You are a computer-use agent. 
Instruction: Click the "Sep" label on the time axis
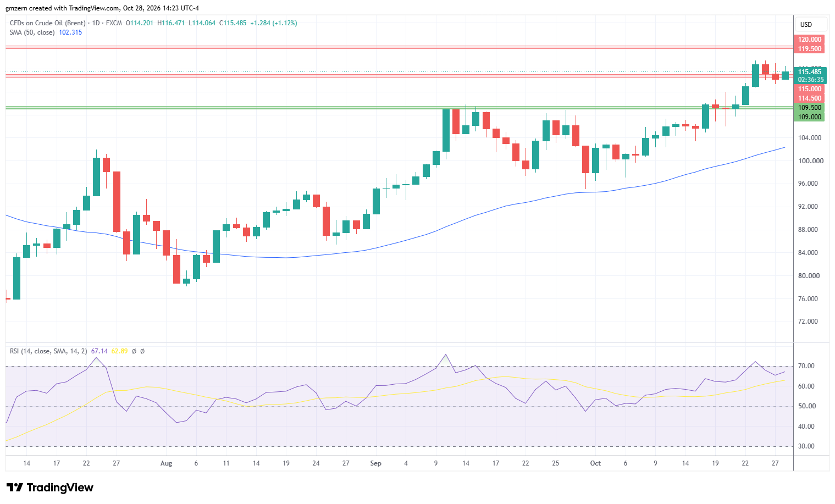tap(376, 463)
